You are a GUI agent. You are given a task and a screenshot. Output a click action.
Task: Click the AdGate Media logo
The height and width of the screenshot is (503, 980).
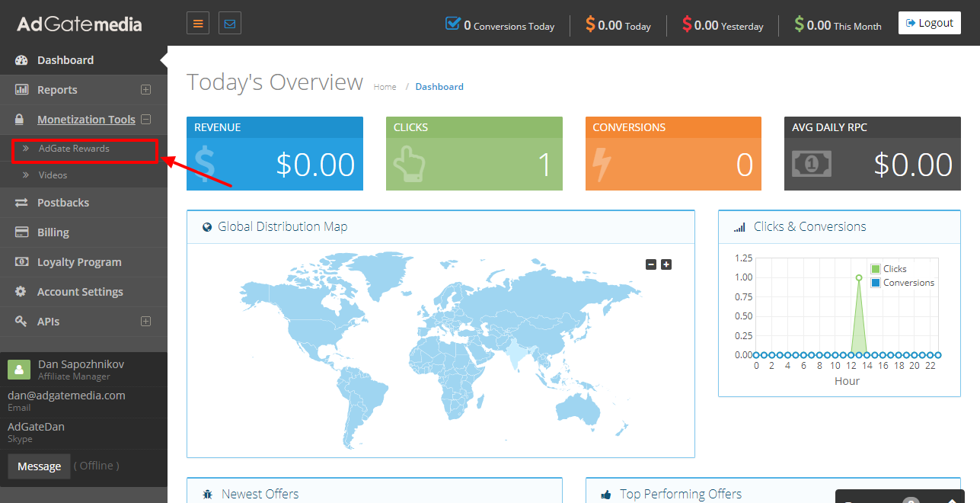(79, 24)
